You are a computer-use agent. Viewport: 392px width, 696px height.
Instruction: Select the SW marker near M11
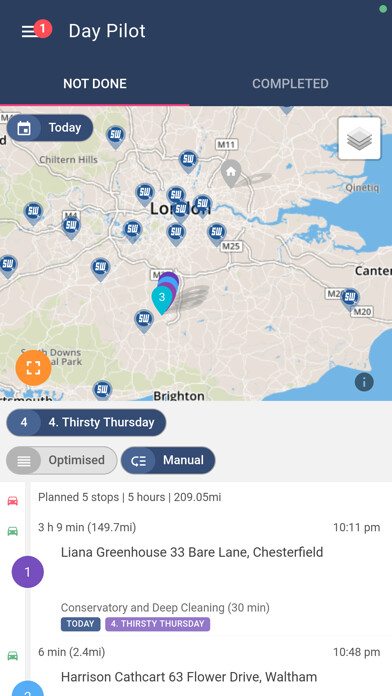pyautogui.click(x=188, y=161)
